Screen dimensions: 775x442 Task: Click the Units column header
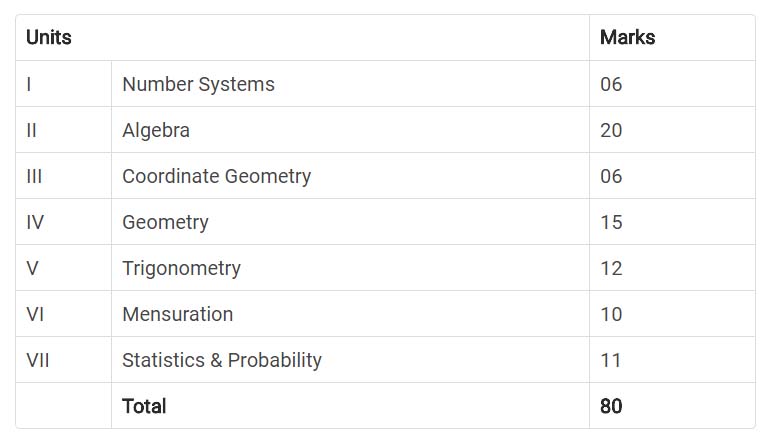tap(49, 38)
